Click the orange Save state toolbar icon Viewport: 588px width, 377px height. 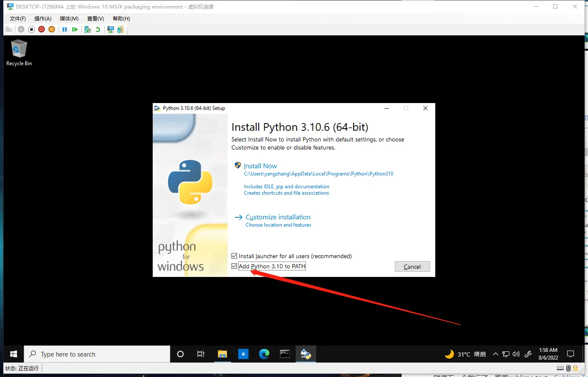click(x=51, y=29)
